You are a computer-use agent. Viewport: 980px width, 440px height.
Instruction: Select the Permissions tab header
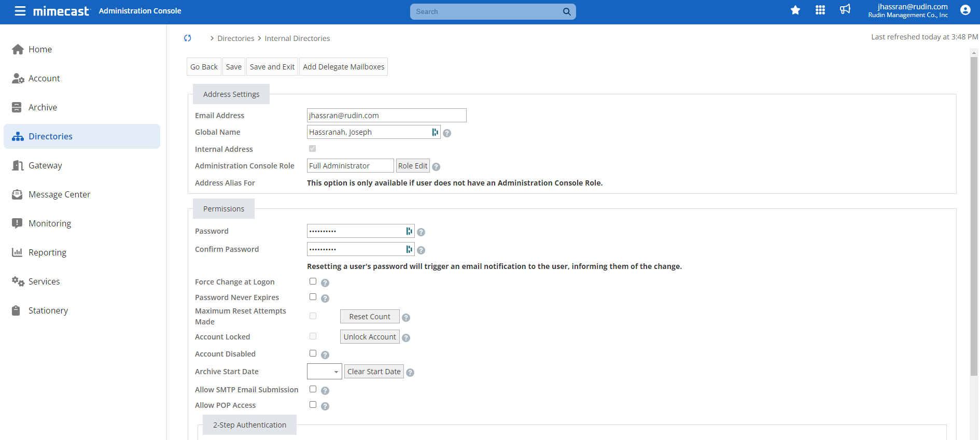223,209
